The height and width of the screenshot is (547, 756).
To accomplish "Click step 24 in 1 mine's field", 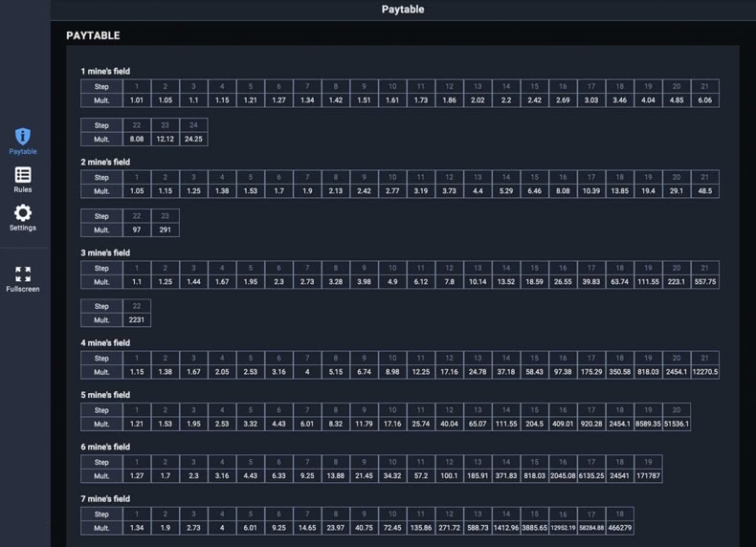I will pos(193,125).
